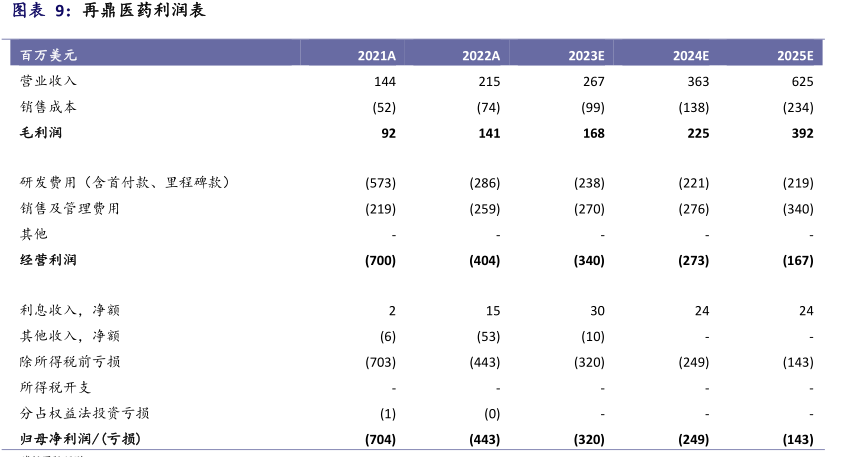The width and height of the screenshot is (848, 457).
Task: Select the 2021A column header
Action: click(x=377, y=56)
